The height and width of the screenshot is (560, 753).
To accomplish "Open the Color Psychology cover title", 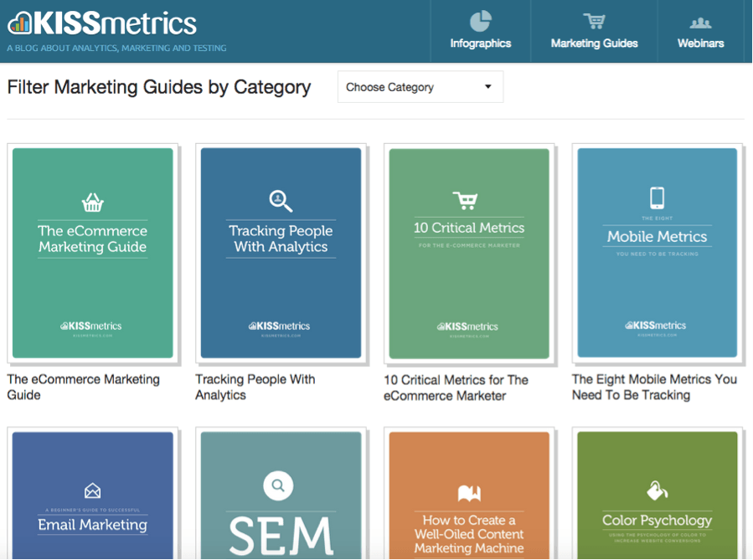I will point(657,520).
